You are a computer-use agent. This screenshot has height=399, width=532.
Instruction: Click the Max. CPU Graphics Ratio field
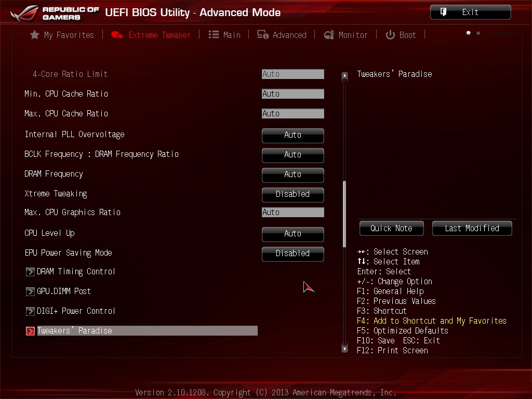coord(293,212)
